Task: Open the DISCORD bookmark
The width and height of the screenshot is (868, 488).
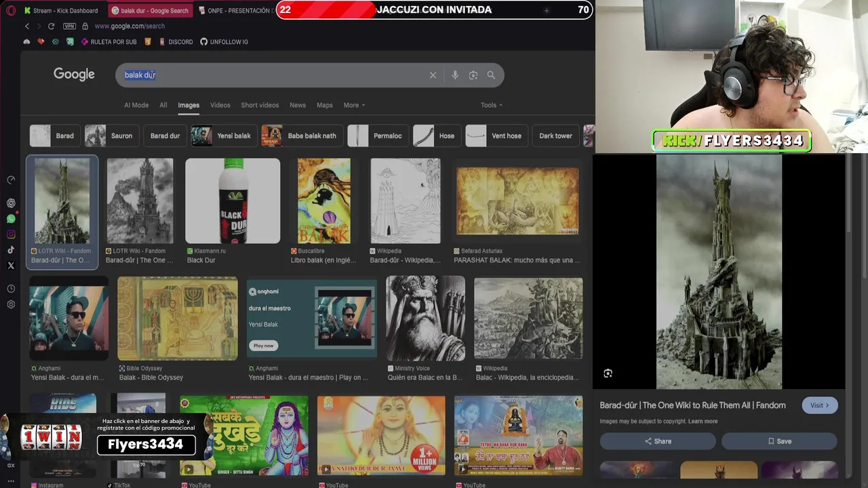Action: click(176, 42)
